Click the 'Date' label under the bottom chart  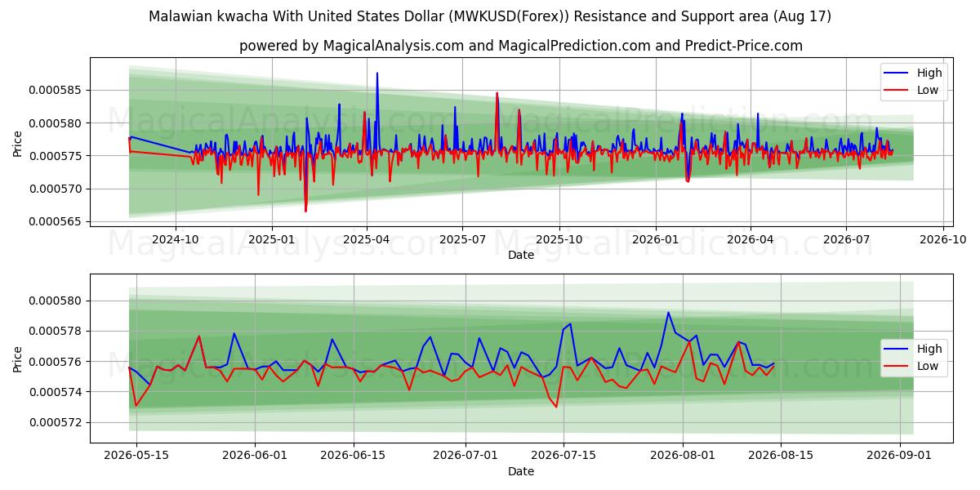coord(521,471)
